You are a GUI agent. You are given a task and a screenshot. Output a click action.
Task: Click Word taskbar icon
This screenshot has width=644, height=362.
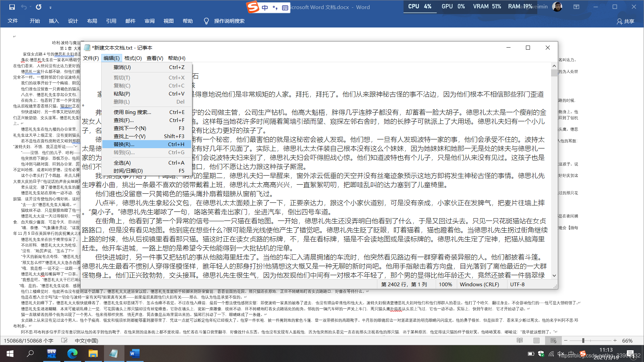point(135,354)
